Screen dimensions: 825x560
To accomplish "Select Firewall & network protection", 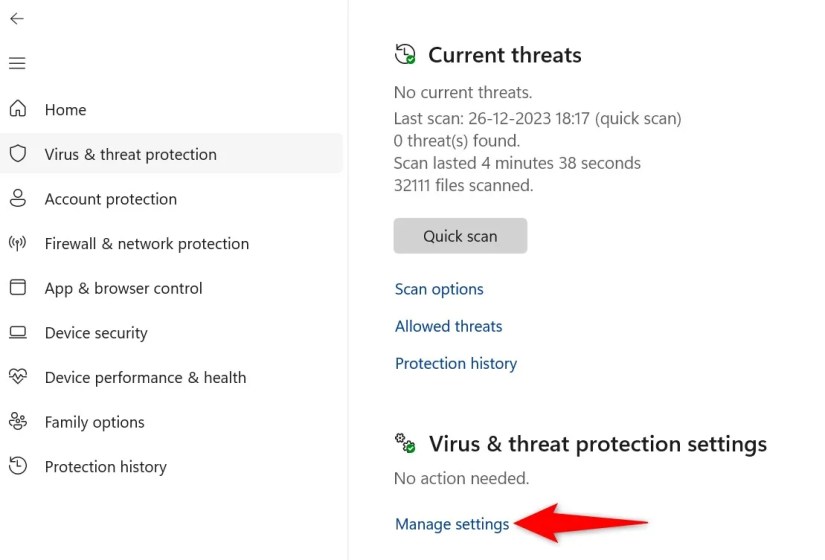I will [146, 244].
